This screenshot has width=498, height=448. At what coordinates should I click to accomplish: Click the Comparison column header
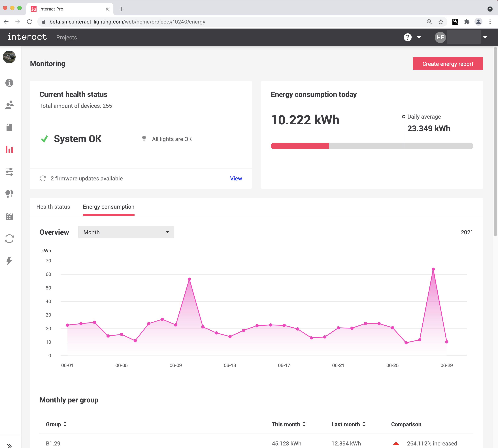click(x=406, y=424)
